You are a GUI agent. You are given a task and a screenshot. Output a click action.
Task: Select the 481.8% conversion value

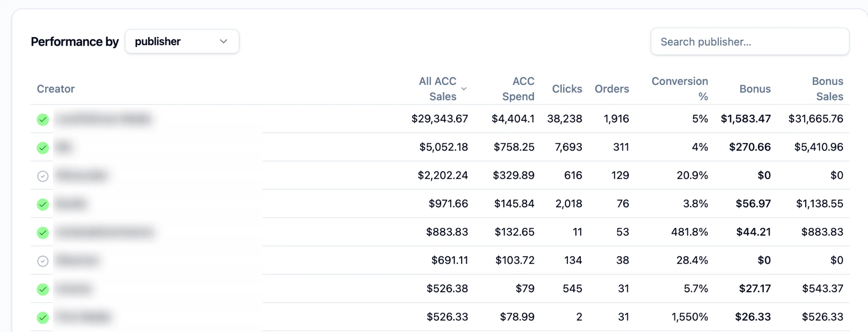(690, 232)
